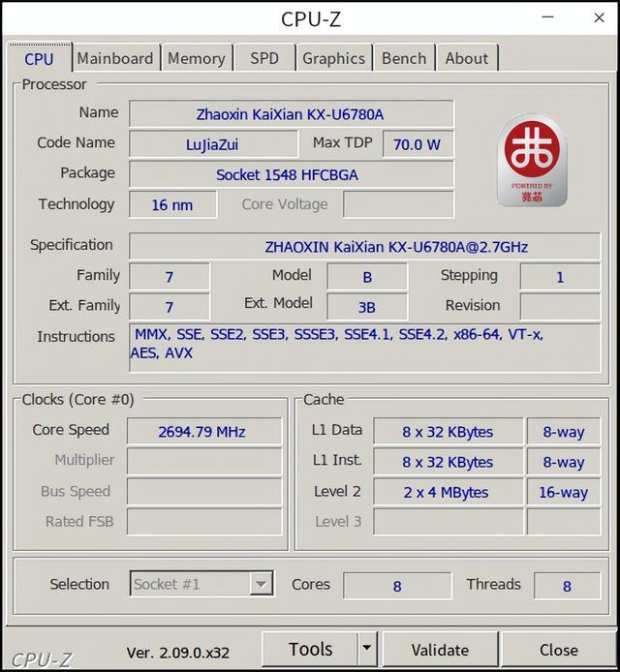Click the Clocks (Core #0) group label
The image size is (620, 672).
pos(77,400)
